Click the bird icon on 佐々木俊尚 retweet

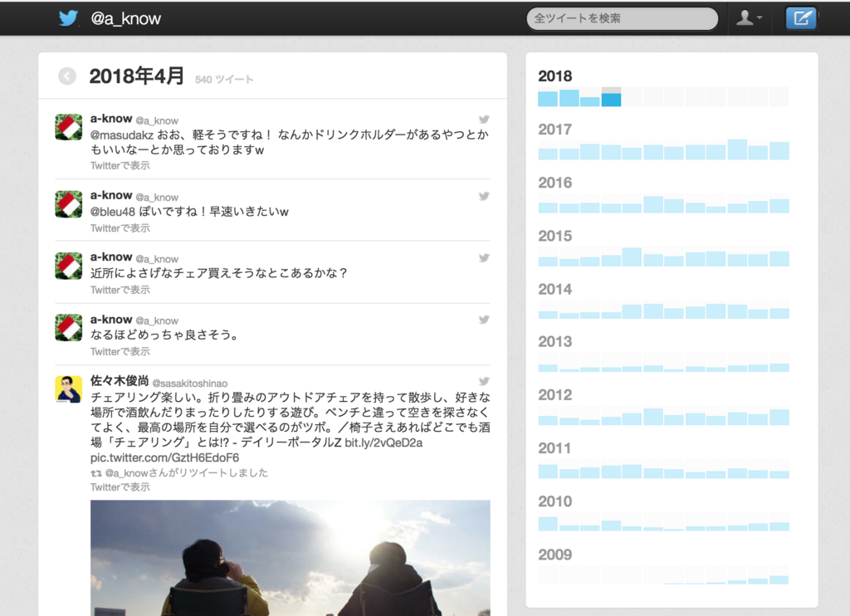(x=484, y=381)
